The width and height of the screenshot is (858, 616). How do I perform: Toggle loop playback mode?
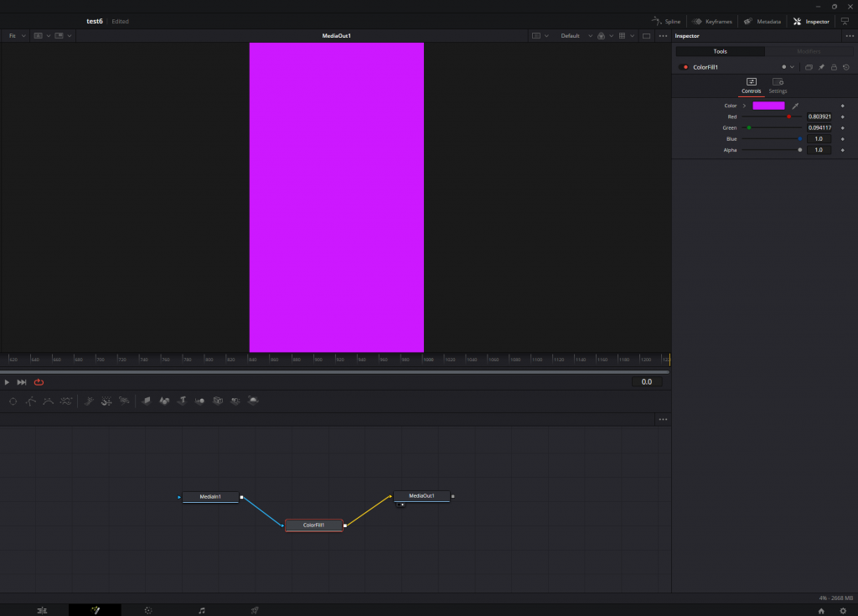click(39, 382)
